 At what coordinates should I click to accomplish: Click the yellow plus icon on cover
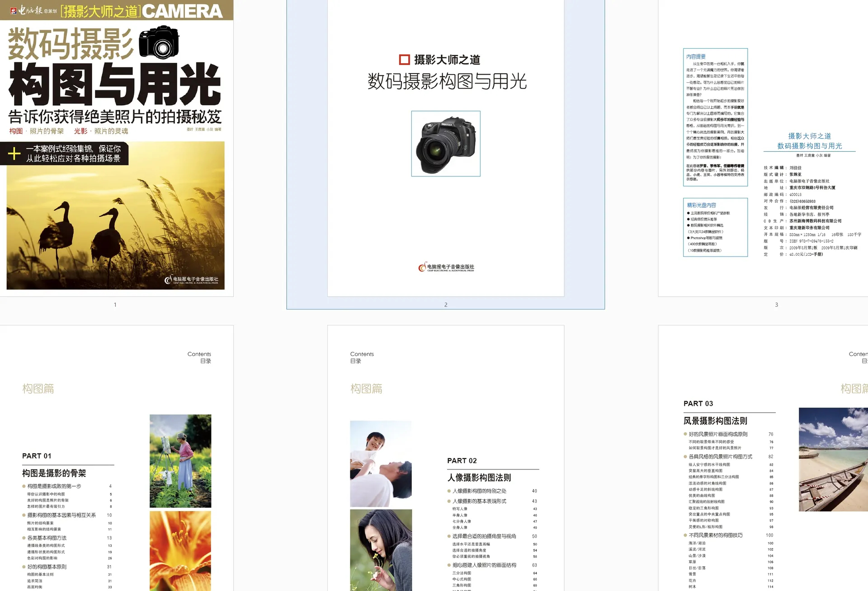tap(14, 154)
